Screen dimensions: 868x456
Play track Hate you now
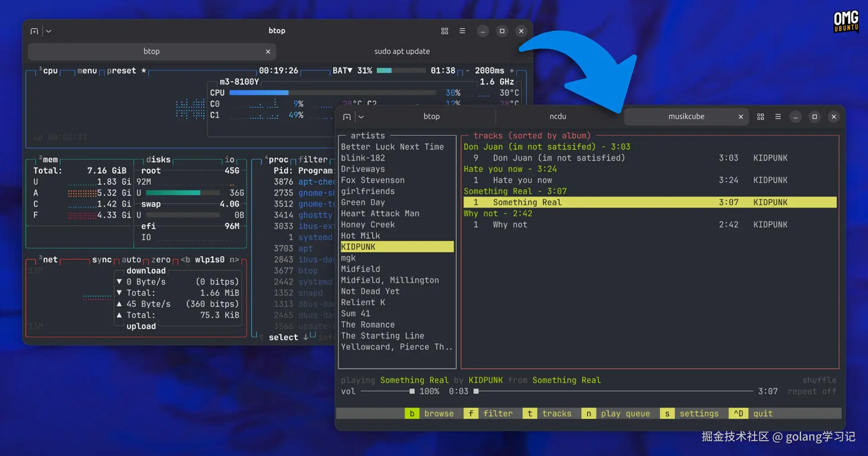650,180
